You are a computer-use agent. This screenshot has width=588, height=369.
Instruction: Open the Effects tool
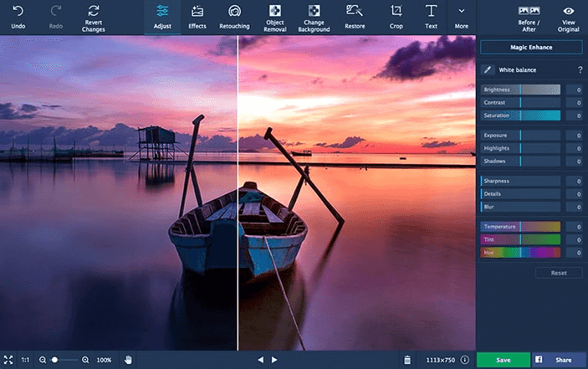197,17
